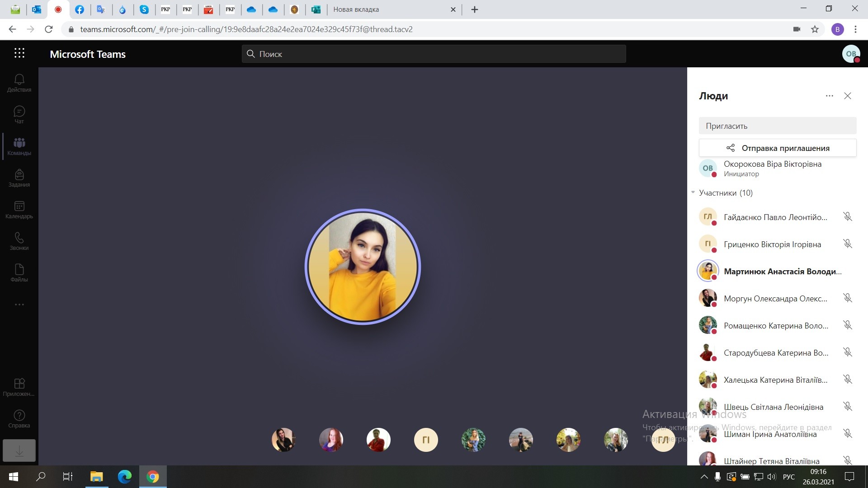868x488 pixels.
Task: Open the Files (Файлы) section
Action: click(19, 273)
